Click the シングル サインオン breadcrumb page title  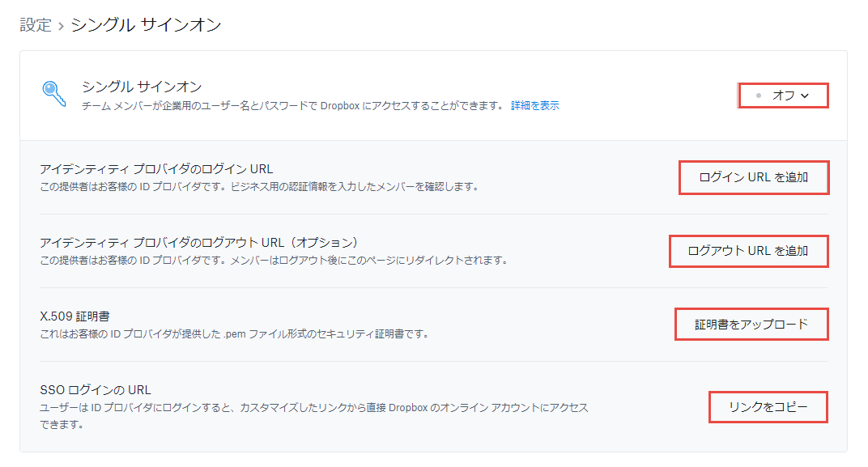146,25
